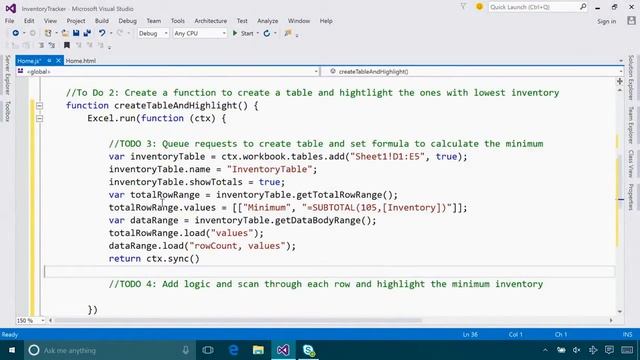Screen dimensions: 640x360
Task: Save the file with the floppy icon
Action: click(76, 33)
